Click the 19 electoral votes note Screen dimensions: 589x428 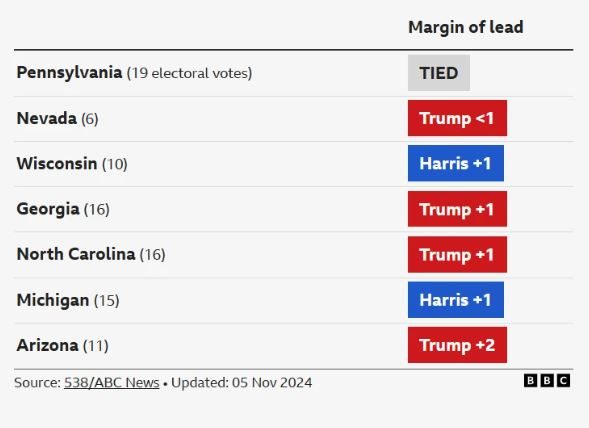[189, 73]
